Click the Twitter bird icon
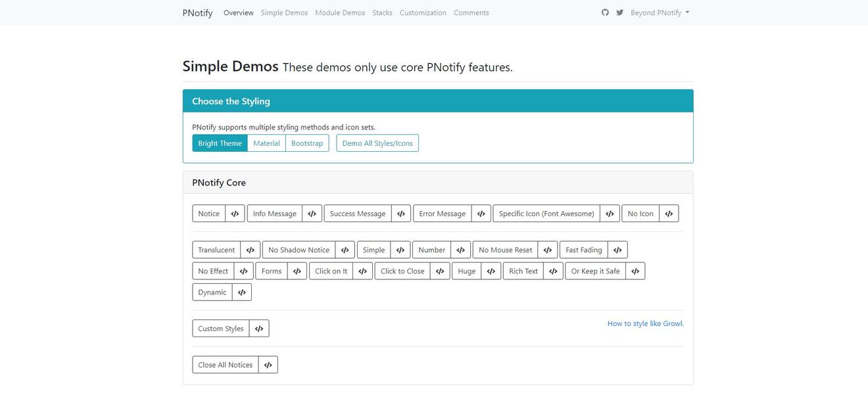 [x=619, y=12]
